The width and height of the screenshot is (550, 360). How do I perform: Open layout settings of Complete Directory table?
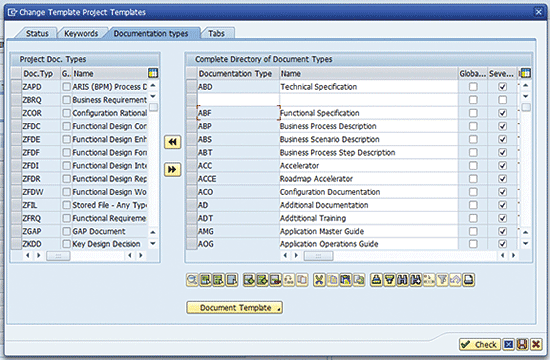coord(525,73)
